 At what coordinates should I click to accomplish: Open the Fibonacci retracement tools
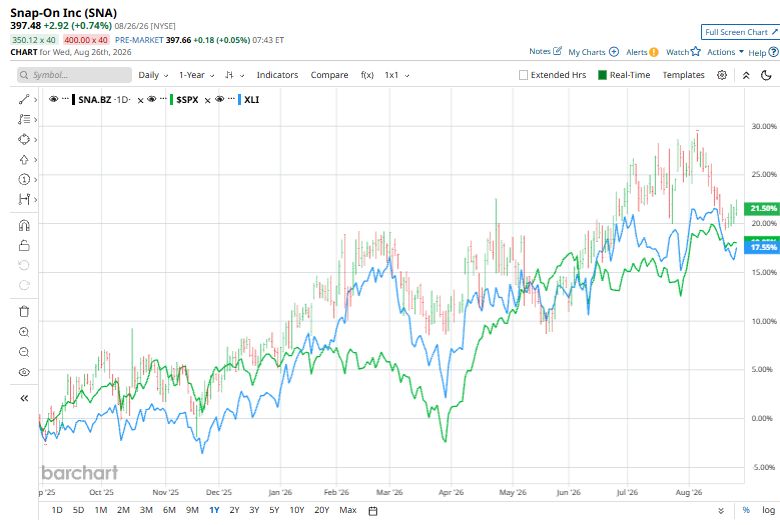click(x=24, y=119)
